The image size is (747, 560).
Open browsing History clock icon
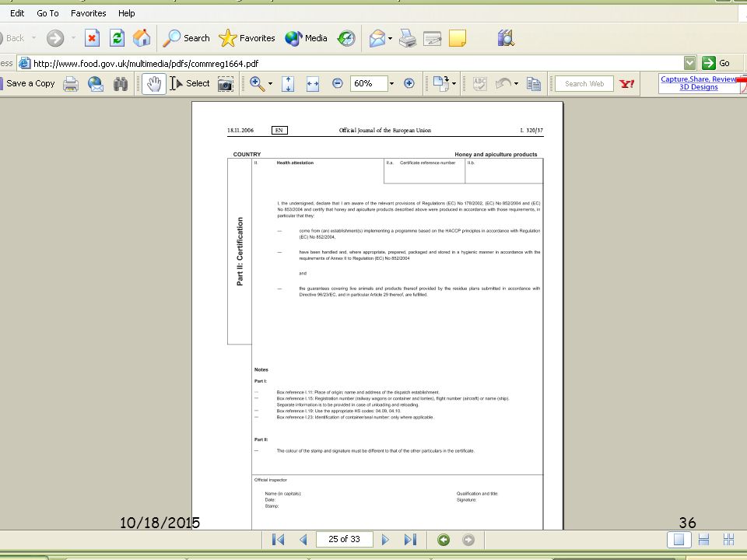coord(346,38)
